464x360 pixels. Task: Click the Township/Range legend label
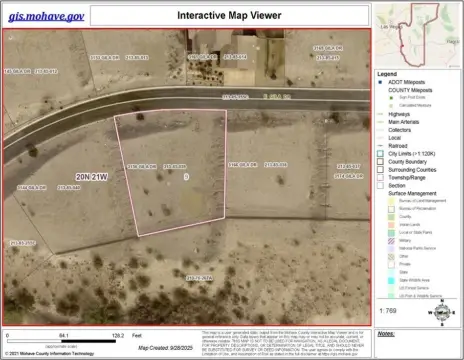[407, 178]
